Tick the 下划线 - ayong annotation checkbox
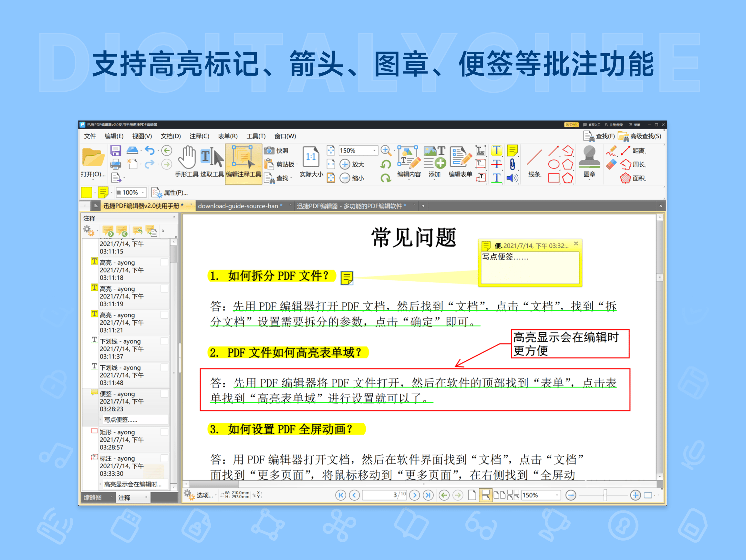The image size is (746, 560). 164,341
